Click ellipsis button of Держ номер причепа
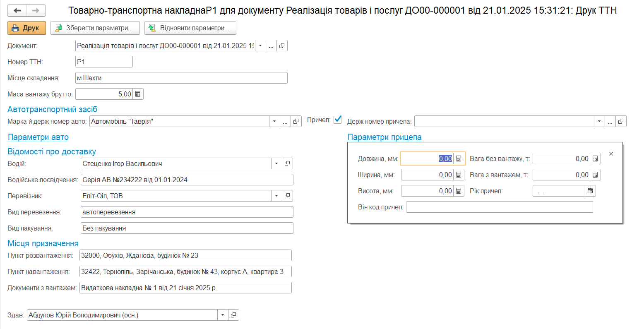Image resolution: width=644 pixels, height=329 pixels. click(610, 122)
